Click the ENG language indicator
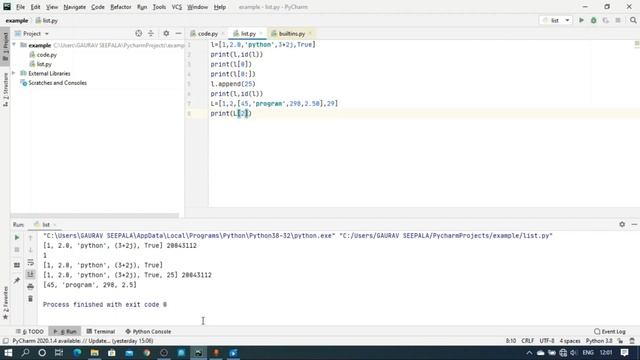Screen dimensions: 640x360 (x=588, y=353)
